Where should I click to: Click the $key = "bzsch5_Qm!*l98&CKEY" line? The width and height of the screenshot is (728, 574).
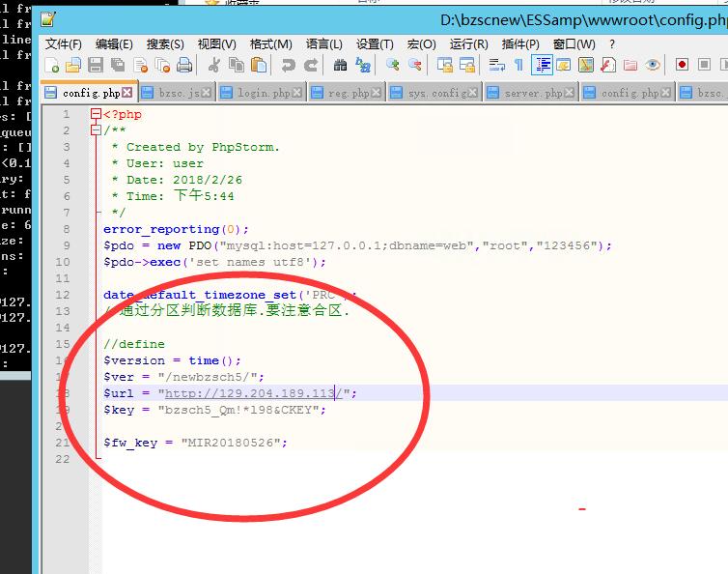215,410
